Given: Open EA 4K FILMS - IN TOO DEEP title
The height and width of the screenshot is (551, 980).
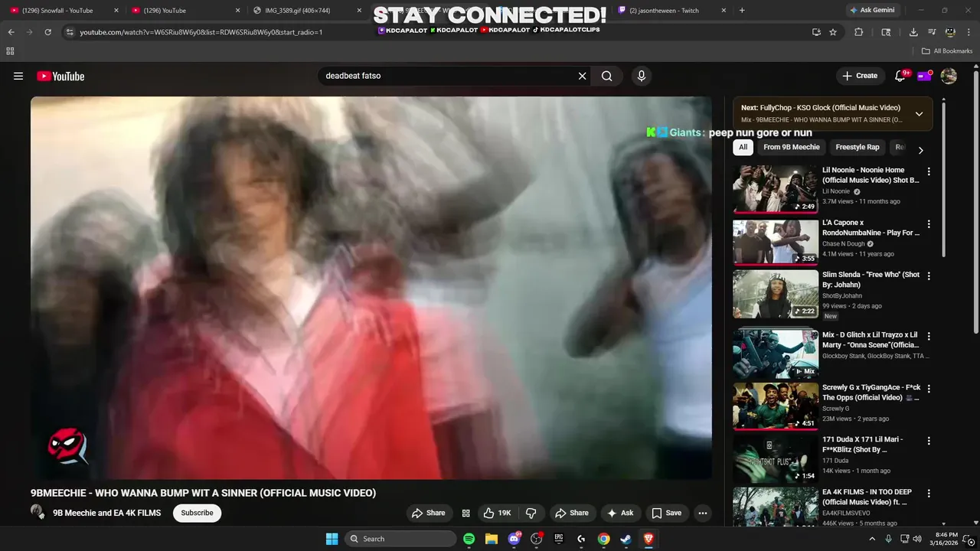Looking at the screenshot, I should (x=866, y=497).
